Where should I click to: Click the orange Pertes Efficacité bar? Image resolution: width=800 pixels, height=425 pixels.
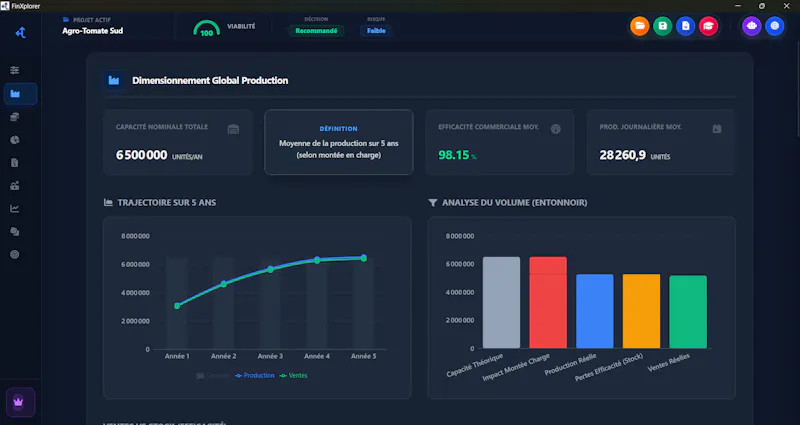click(x=641, y=311)
